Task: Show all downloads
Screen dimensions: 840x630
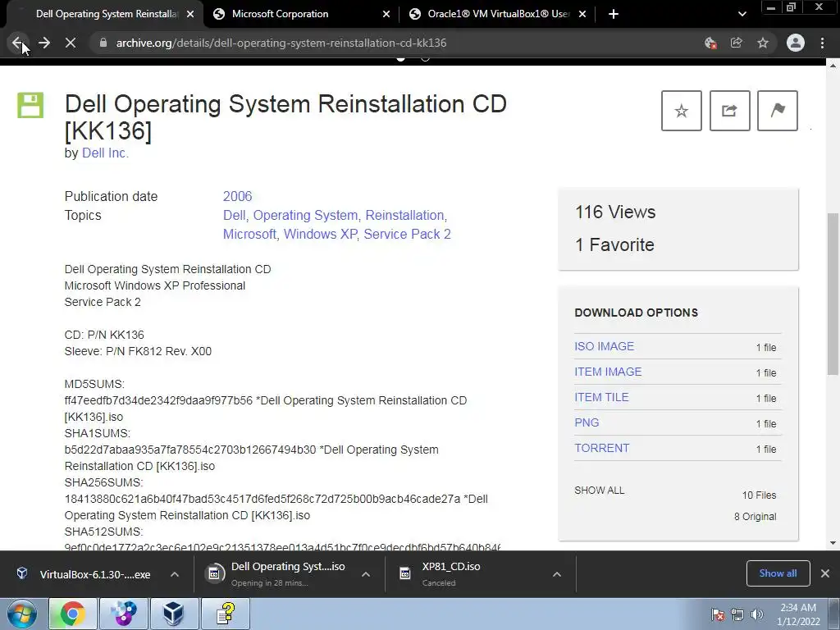Action: [778, 573]
